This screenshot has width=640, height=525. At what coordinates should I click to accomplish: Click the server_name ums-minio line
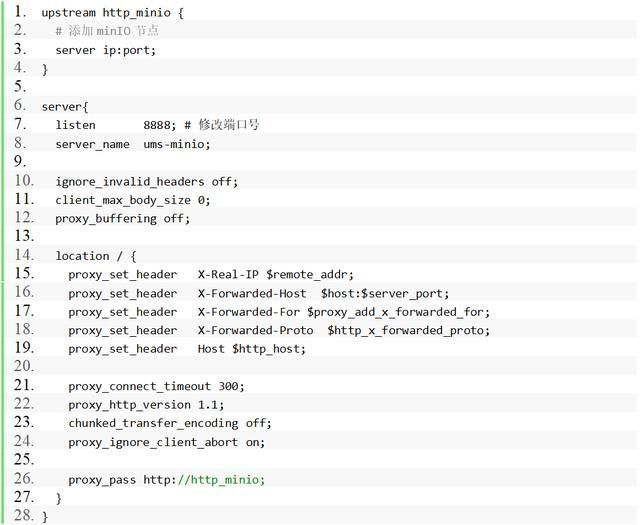pos(133,144)
